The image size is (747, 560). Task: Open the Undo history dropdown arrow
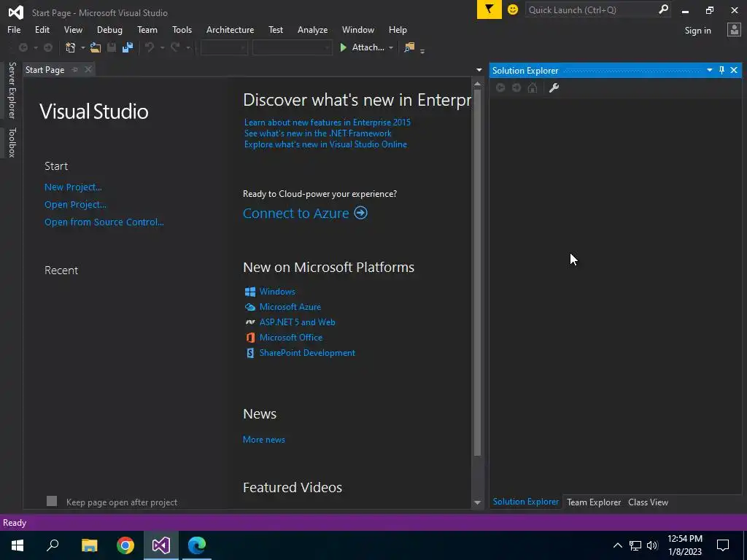[x=162, y=47]
